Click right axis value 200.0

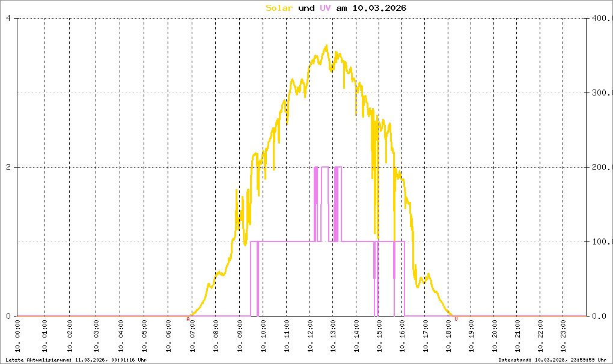(602, 167)
